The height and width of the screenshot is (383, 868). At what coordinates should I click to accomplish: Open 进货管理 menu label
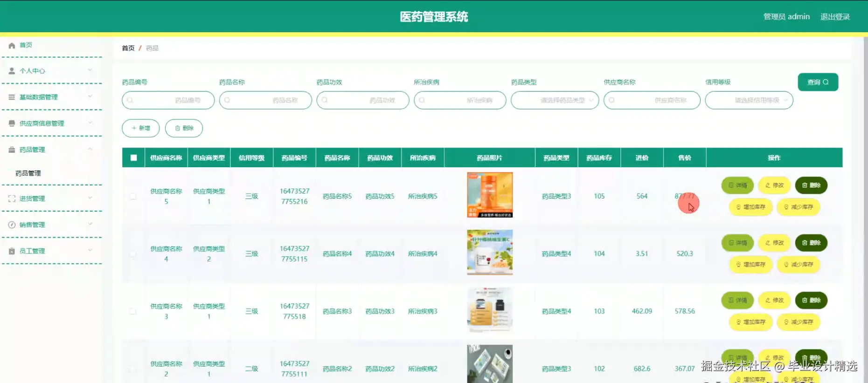click(x=32, y=198)
